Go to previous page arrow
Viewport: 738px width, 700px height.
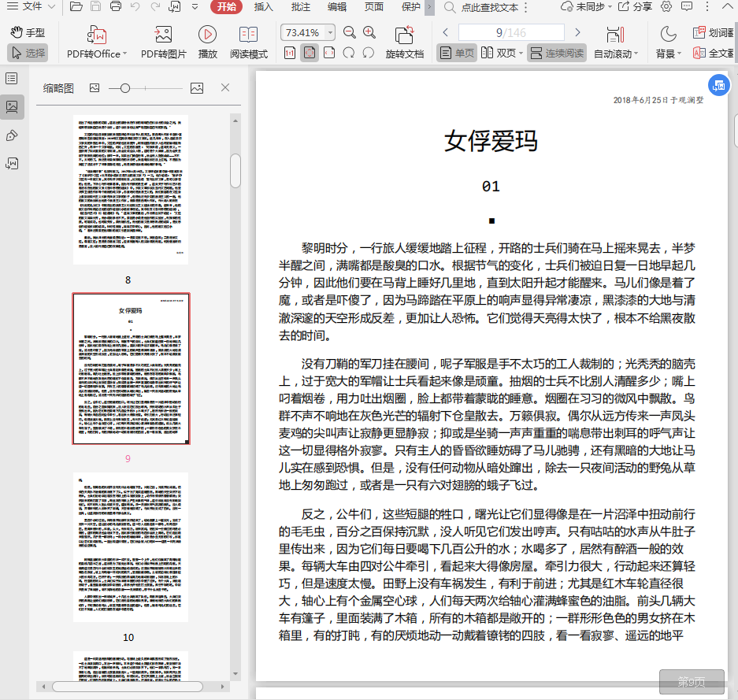(445, 32)
